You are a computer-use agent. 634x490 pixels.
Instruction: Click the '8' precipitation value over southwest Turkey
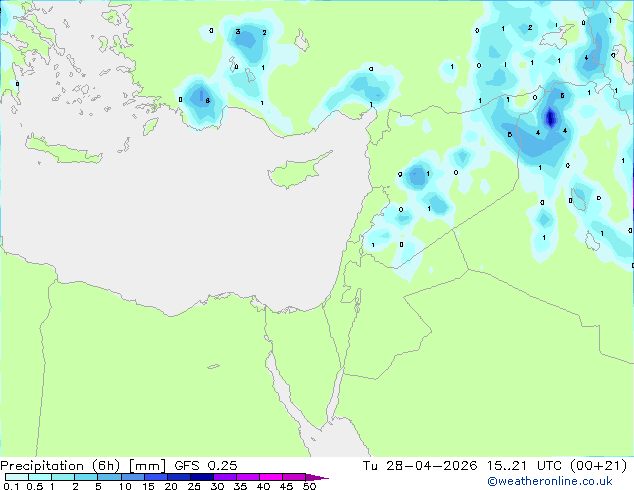[207, 101]
